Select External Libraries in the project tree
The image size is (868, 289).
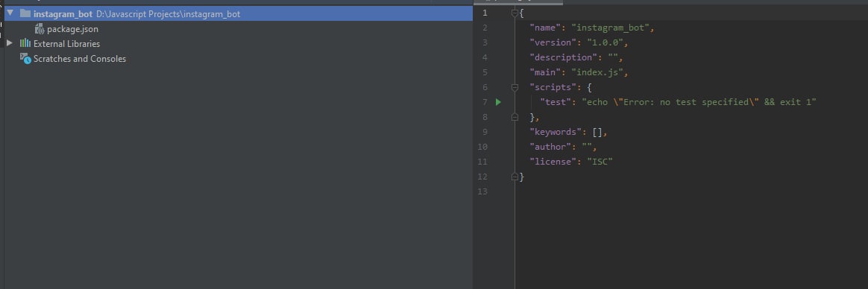[x=66, y=44]
